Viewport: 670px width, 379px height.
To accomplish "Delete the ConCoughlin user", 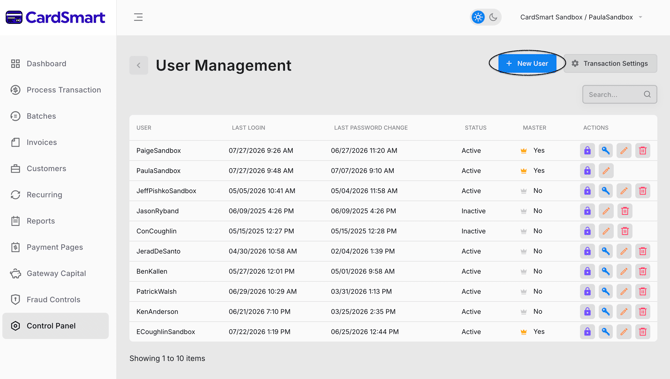I will pos(624,231).
